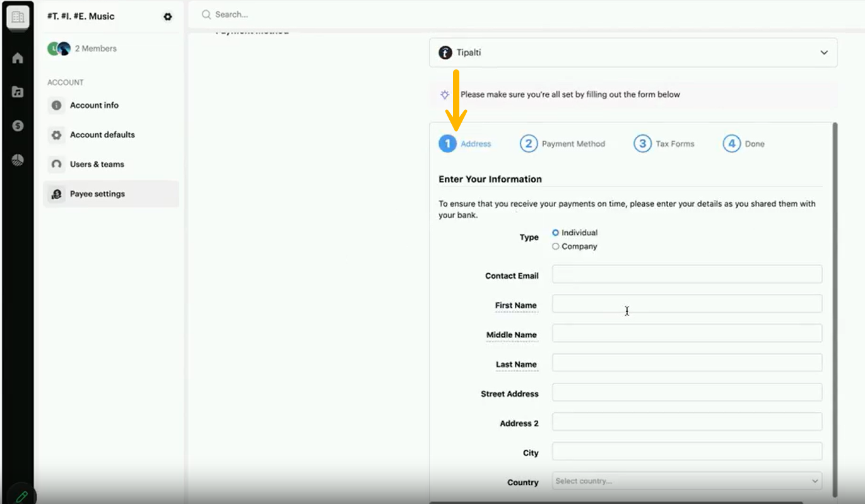Image resolution: width=865 pixels, height=504 pixels.
Task: Click the dollar sign earnings icon
Action: point(18,126)
